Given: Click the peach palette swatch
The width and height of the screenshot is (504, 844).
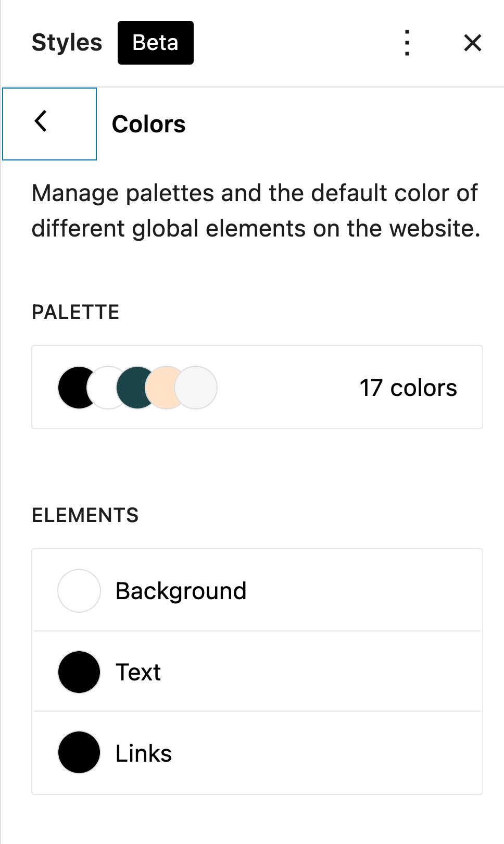Looking at the screenshot, I should point(162,388).
